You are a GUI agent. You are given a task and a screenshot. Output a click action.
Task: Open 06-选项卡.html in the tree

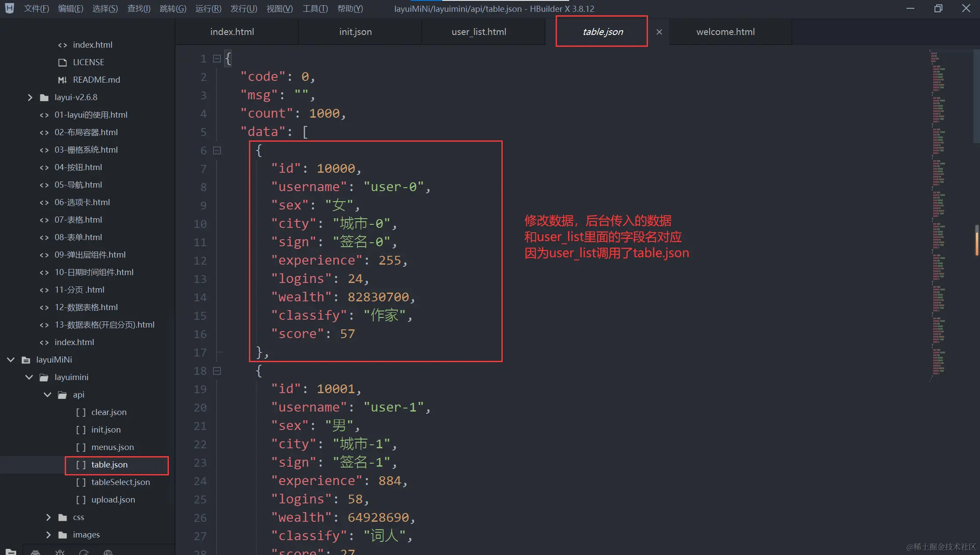82,202
